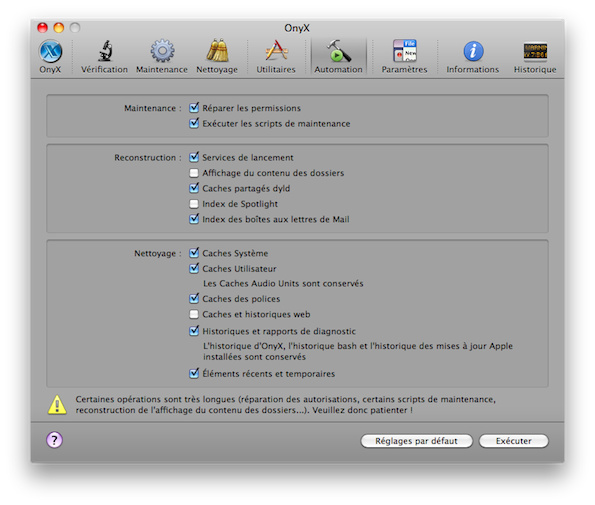Select the Maintenance gear icon

(x=162, y=51)
